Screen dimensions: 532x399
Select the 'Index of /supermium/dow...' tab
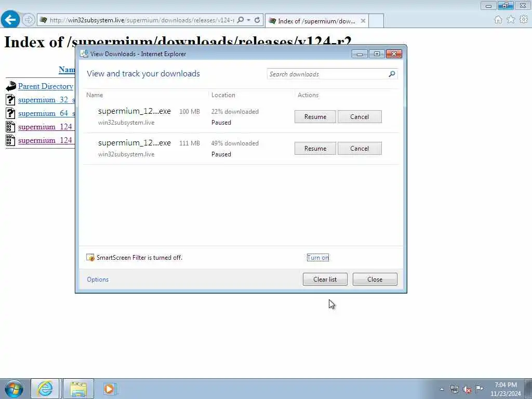316,21
